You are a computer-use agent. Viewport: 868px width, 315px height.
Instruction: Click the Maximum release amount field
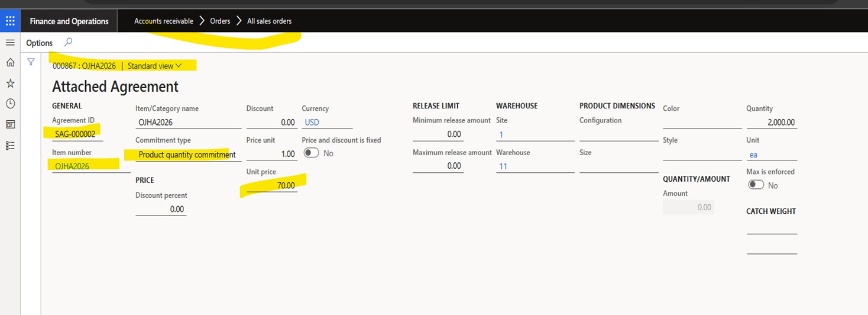[x=438, y=166]
